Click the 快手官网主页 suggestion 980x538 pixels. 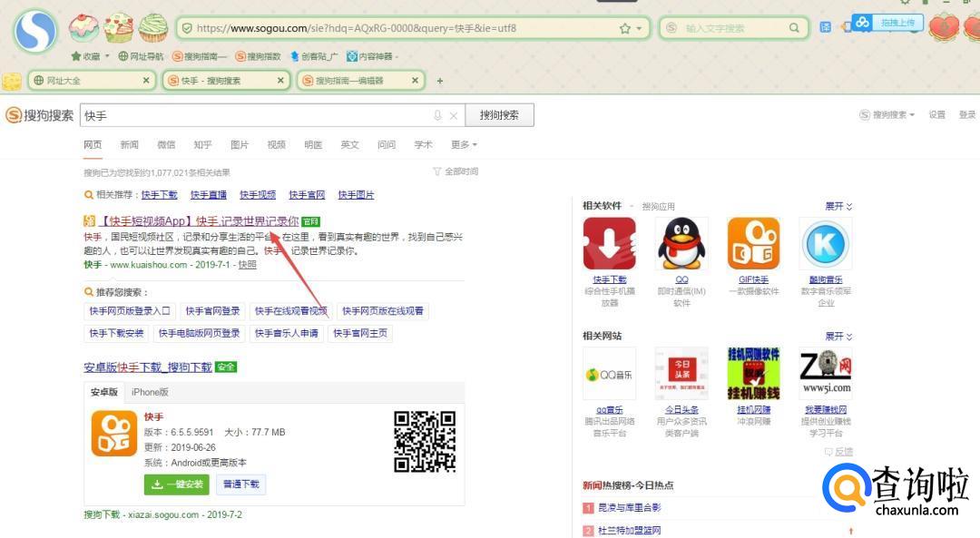click(360, 333)
